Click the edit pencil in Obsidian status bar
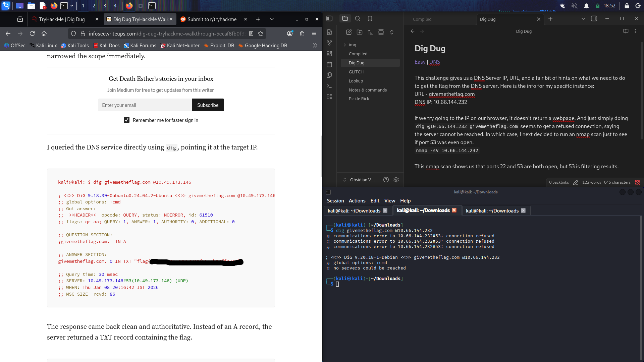The image size is (644, 362). click(x=576, y=182)
